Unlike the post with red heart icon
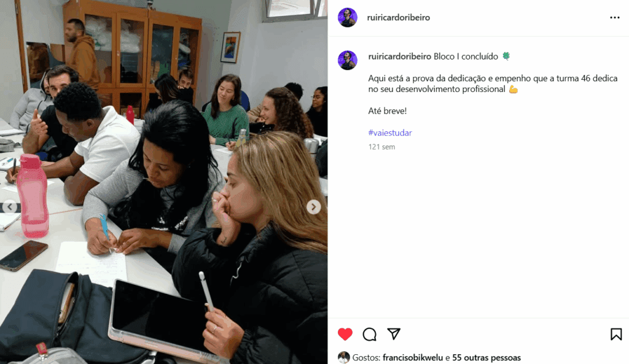Image resolution: width=629 pixels, height=364 pixels. [345, 334]
